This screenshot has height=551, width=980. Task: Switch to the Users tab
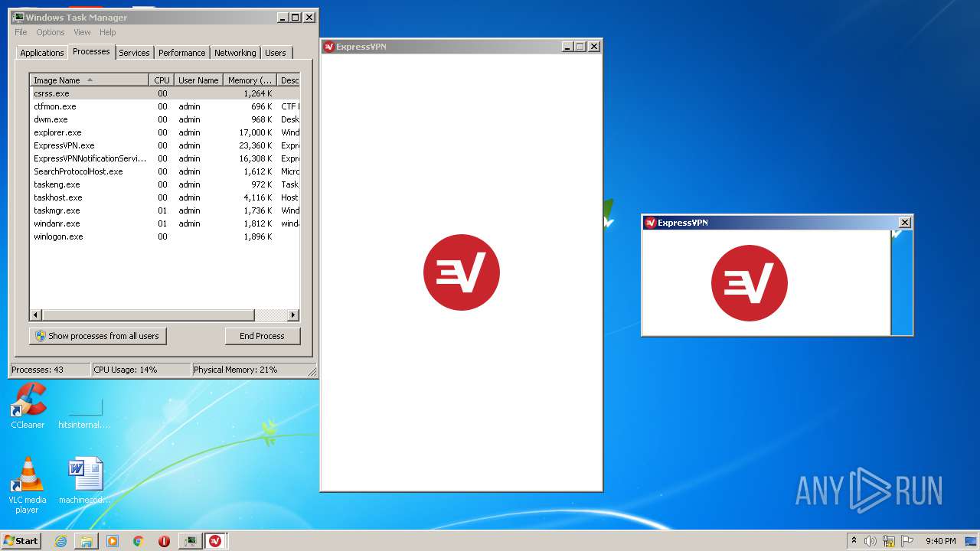tap(276, 53)
